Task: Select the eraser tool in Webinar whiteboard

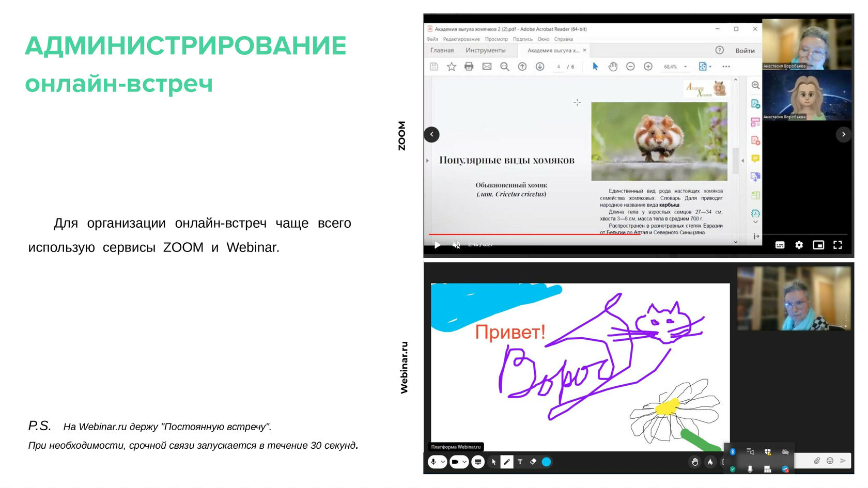Action: coord(533,462)
